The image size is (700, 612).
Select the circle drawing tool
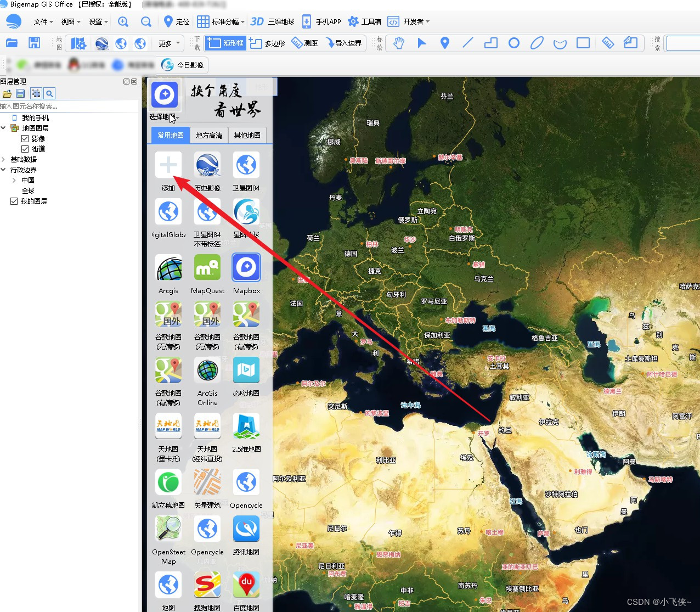point(514,43)
